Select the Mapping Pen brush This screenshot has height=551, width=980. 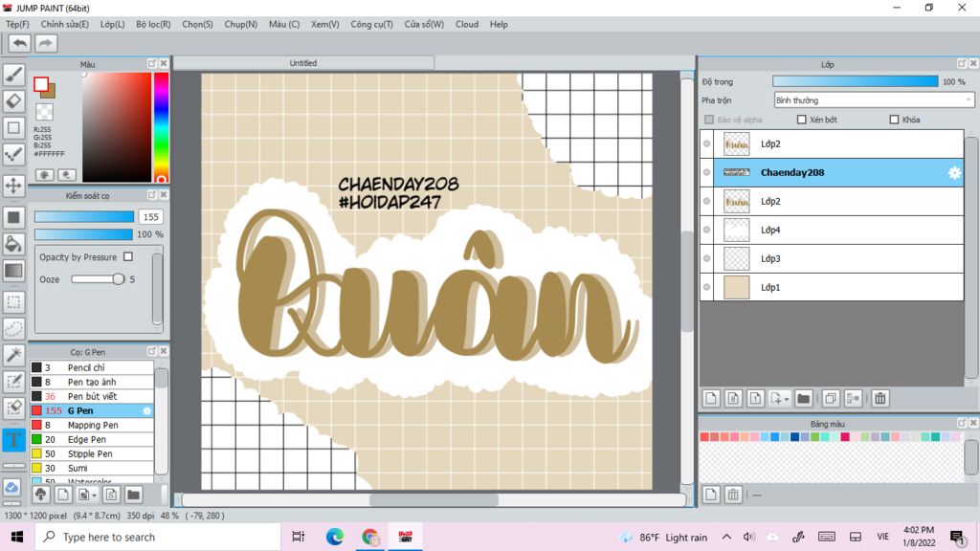point(92,425)
